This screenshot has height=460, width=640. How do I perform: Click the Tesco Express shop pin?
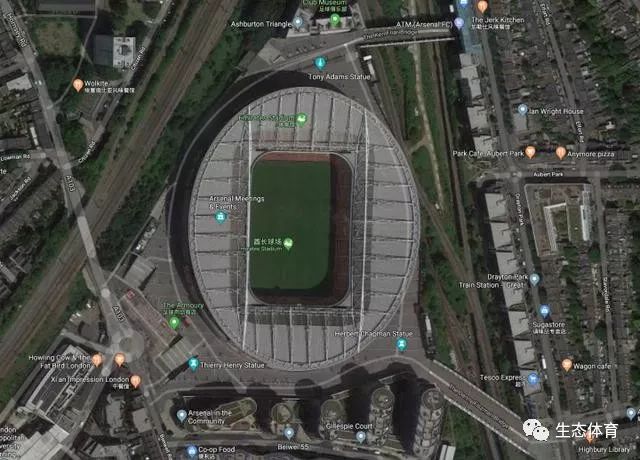(x=533, y=379)
